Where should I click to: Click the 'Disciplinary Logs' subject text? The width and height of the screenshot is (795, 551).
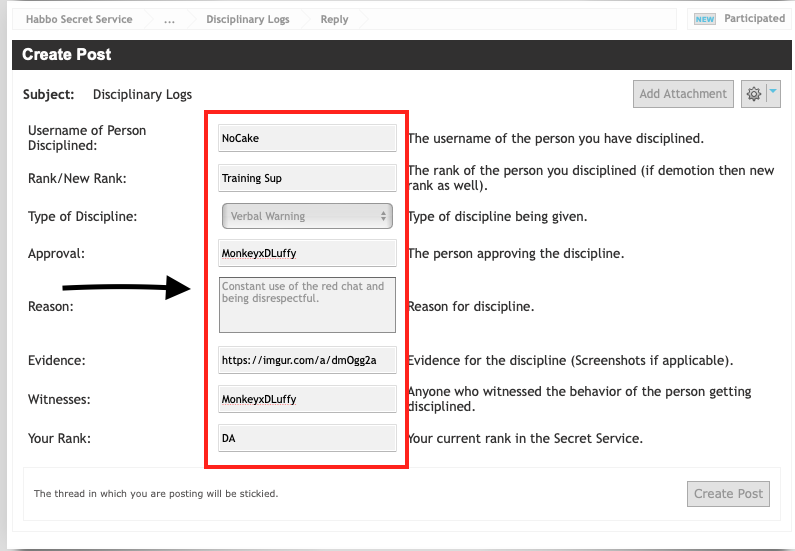click(142, 95)
